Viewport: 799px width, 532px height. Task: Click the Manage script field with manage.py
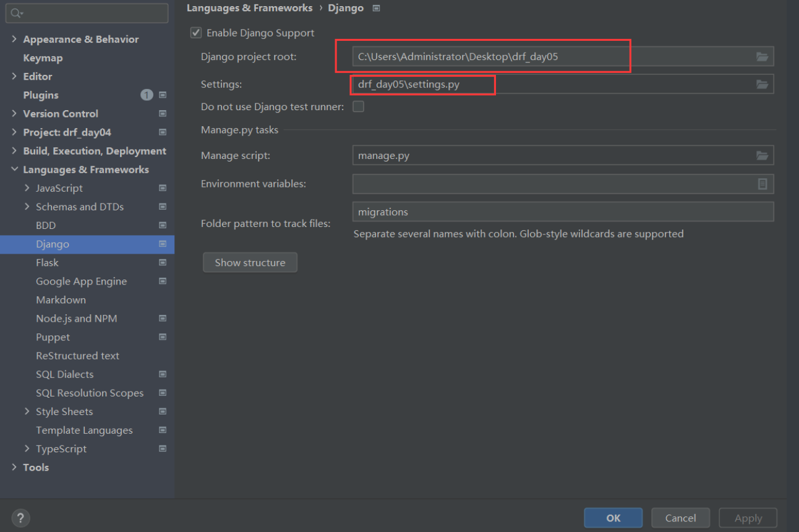point(563,156)
